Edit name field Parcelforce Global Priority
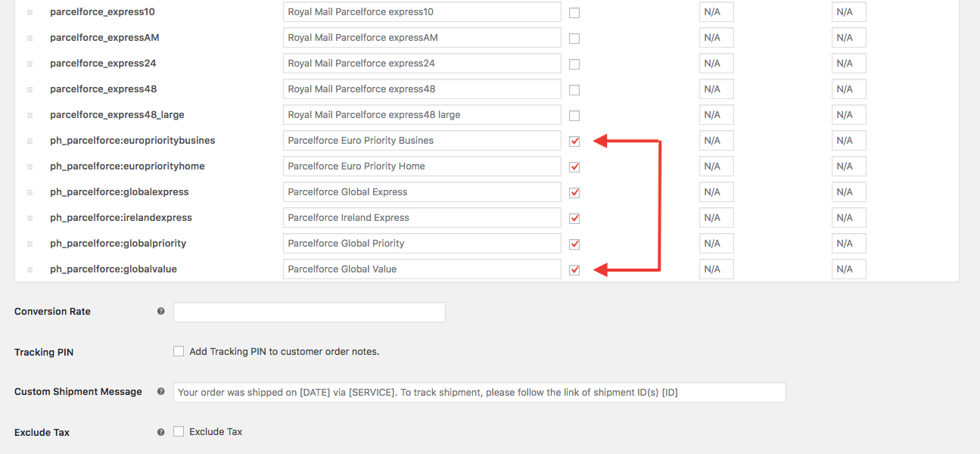Viewport: 980px width, 454px height. [x=422, y=244]
